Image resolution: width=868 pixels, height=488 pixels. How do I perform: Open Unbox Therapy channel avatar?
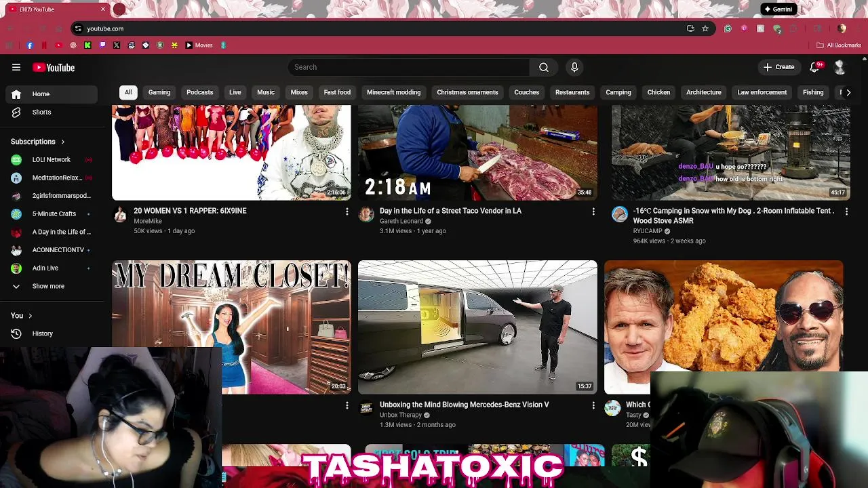click(366, 409)
